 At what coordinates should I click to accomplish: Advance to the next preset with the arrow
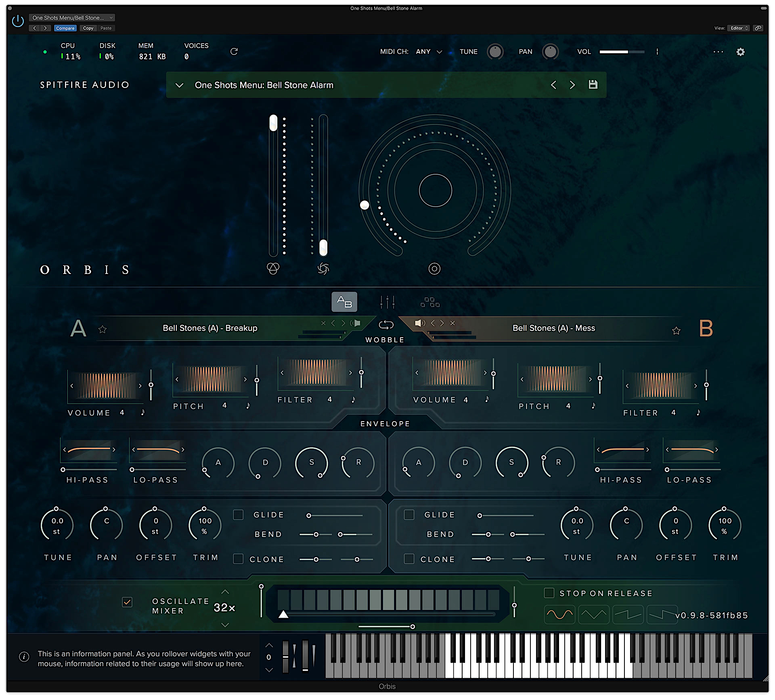point(572,85)
